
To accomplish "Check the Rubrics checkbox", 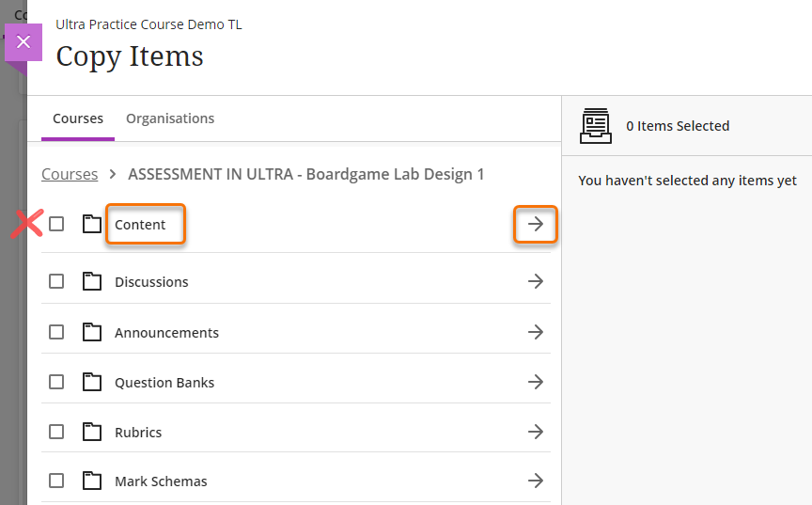I will 56,432.
